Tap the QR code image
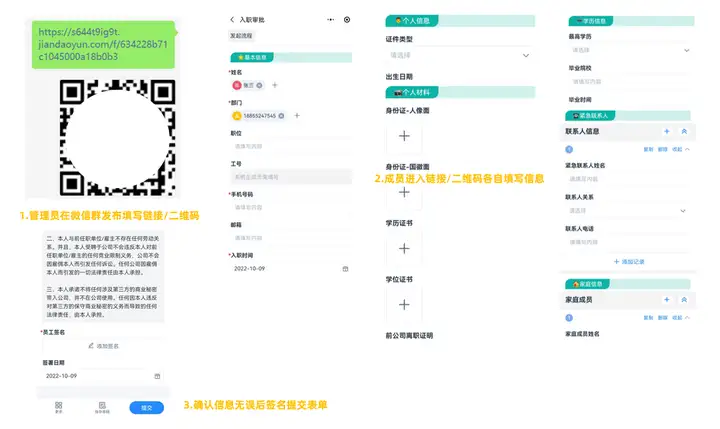Screen dimensions: 720x429 click(117, 137)
